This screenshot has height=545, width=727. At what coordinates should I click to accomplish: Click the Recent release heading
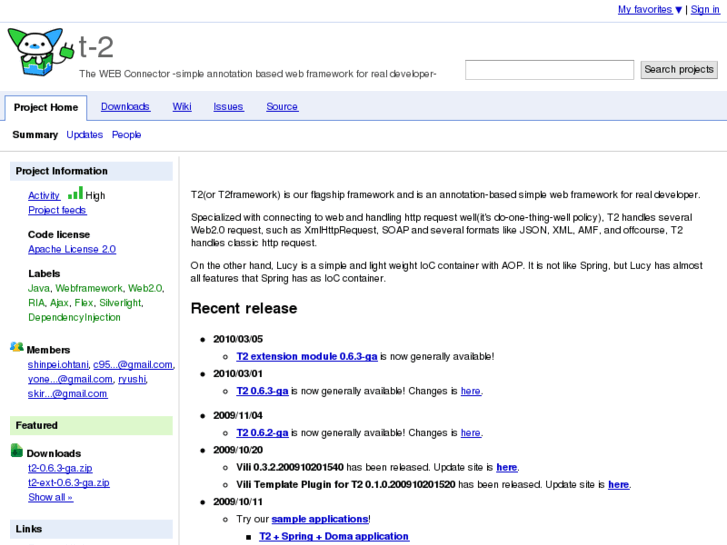coord(244,308)
